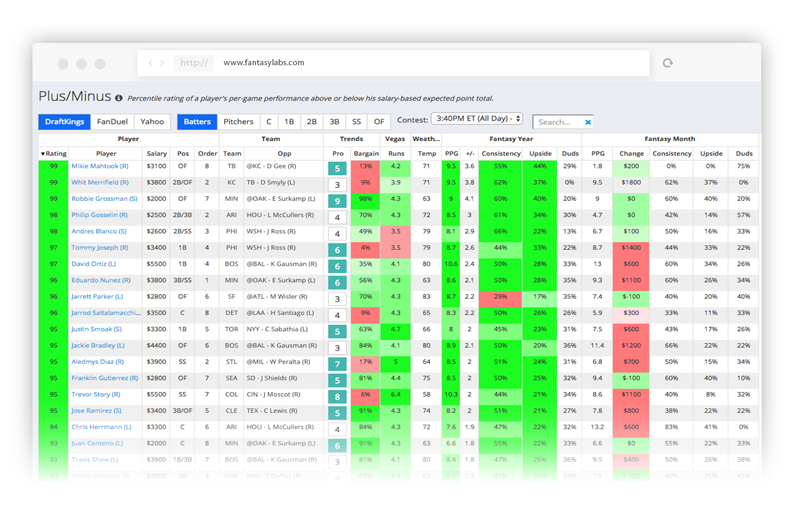Click opponent SD - J Shields (R)
This screenshot has width=800, height=528.
[271, 379]
